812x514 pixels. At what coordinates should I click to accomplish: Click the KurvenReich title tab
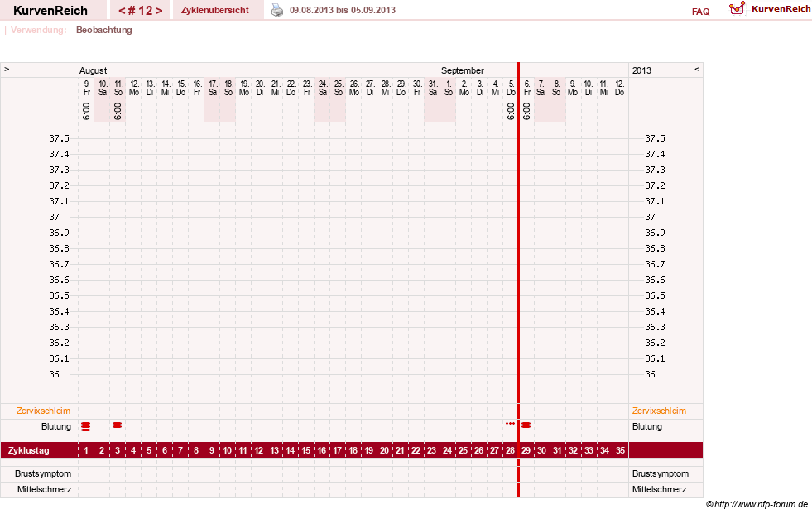coord(50,11)
